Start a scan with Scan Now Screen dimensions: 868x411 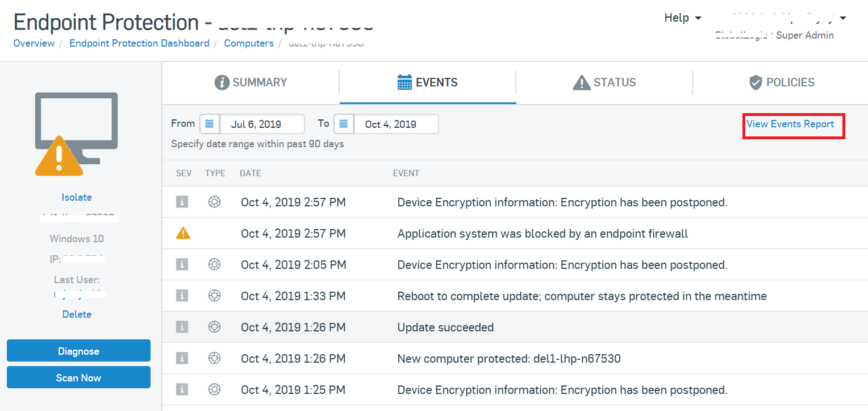[x=78, y=377]
